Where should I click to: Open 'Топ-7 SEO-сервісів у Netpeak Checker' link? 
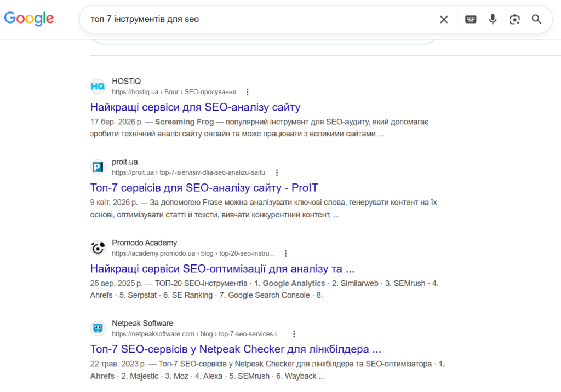click(236, 349)
